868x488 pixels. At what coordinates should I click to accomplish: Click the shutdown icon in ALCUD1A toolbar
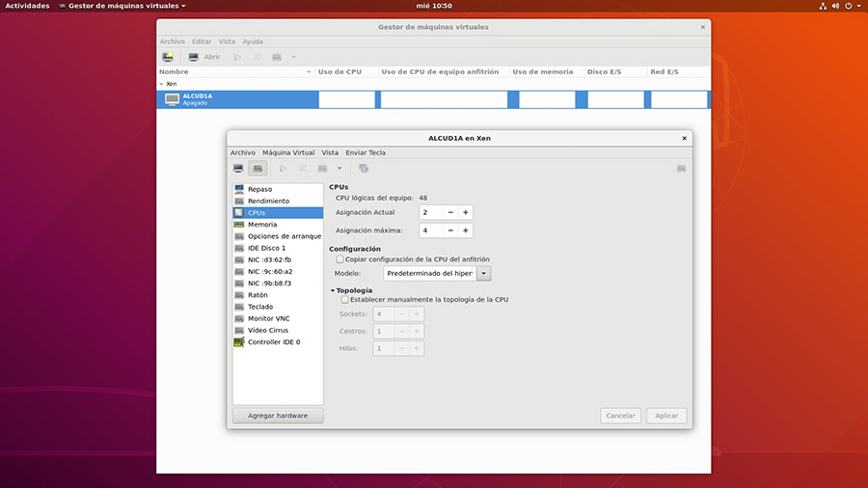[322, 168]
